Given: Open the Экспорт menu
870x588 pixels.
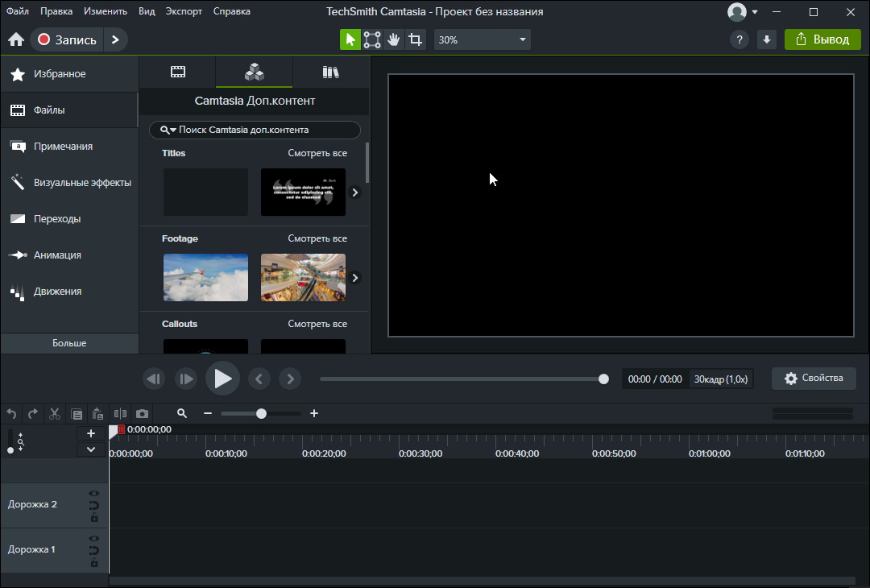Looking at the screenshot, I should [x=184, y=11].
